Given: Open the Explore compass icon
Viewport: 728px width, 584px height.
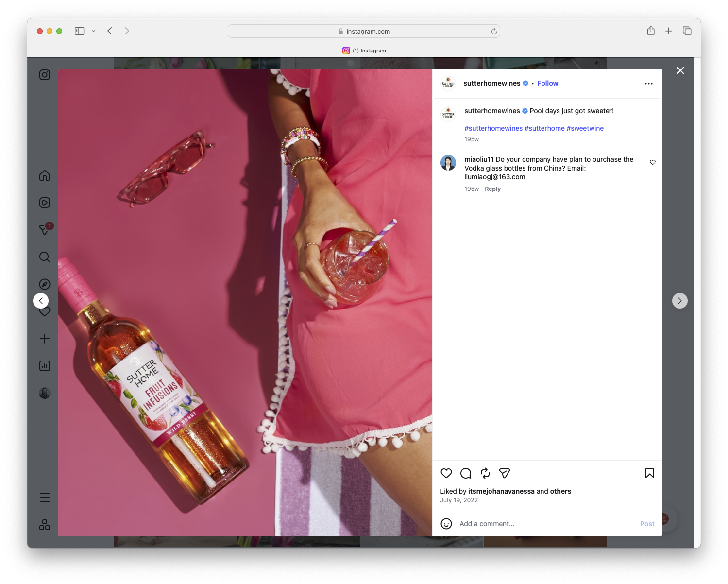Looking at the screenshot, I should click(x=45, y=284).
